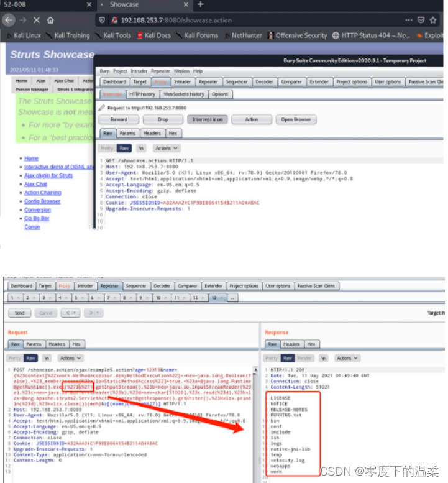This screenshot has width=448, height=483.
Task: Open Kali Tools bookmark
Action: tap(113, 35)
